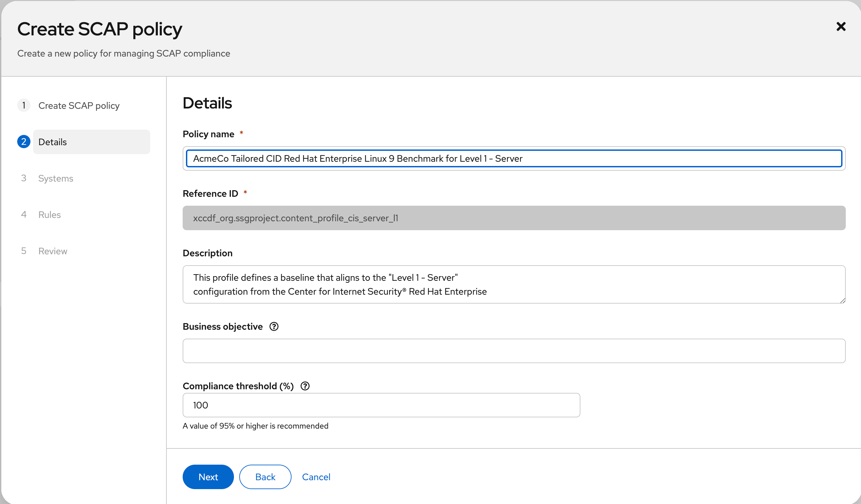Click step number 2 Details badge
This screenshot has width=861, height=504.
(x=23, y=142)
